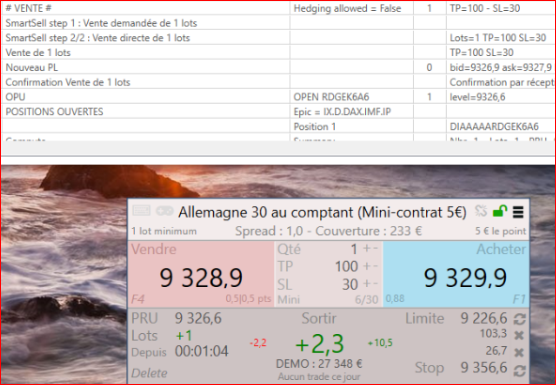Select the 'SmartSell step 2/2 : Vente directe' row
The width and height of the screenshot is (556, 385).
pyautogui.click(x=145, y=38)
